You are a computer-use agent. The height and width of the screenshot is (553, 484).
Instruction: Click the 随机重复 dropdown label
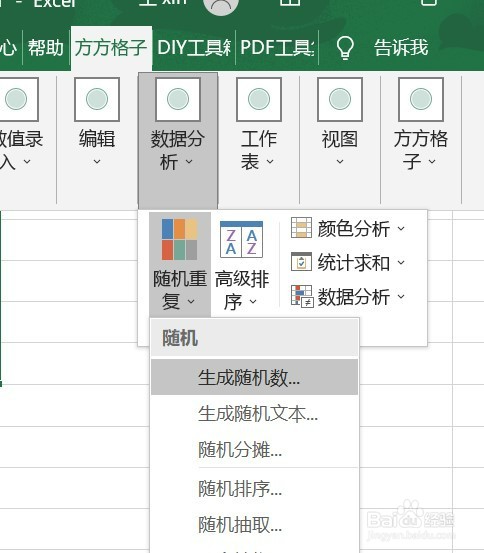[180, 290]
